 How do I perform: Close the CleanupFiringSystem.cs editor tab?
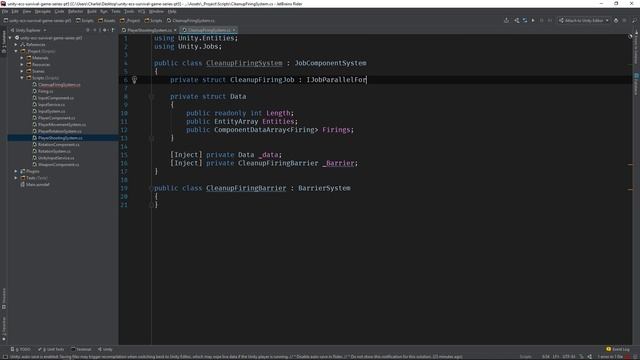(x=234, y=30)
